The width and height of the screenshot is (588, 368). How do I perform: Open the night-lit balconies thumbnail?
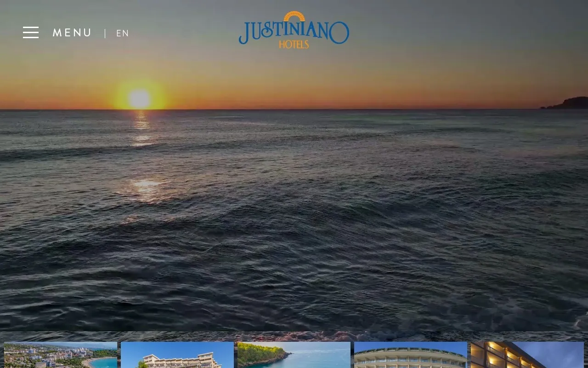(527, 355)
